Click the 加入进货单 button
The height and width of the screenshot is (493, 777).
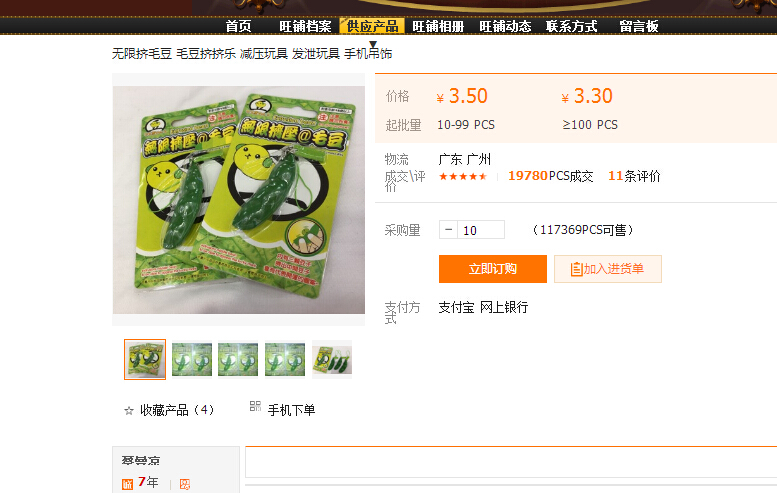pos(608,269)
